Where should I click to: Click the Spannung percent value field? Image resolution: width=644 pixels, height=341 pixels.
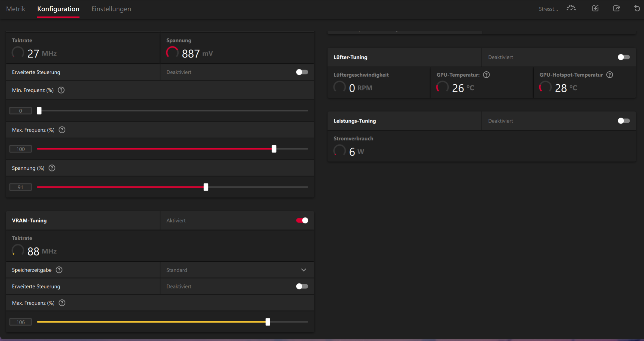point(20,187)
